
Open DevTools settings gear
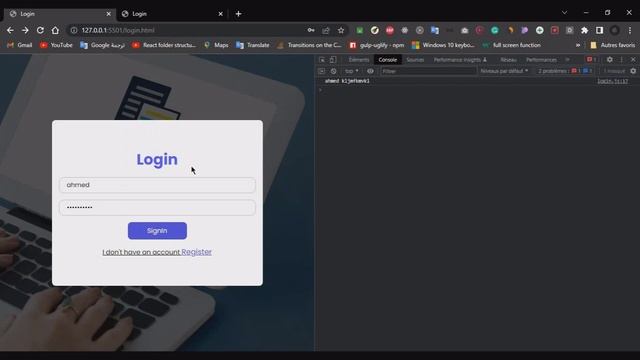click(x=609, y=60)
